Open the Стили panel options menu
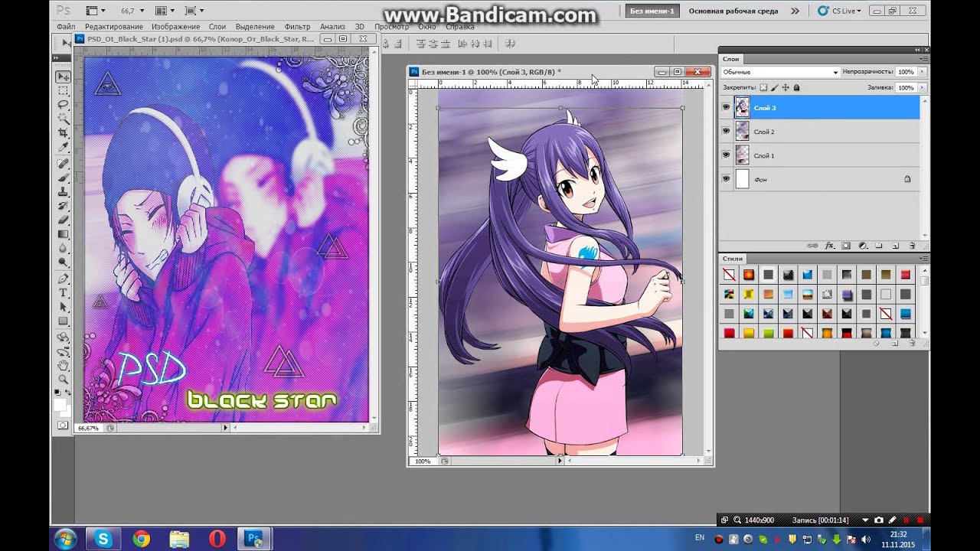 point(923,259)
